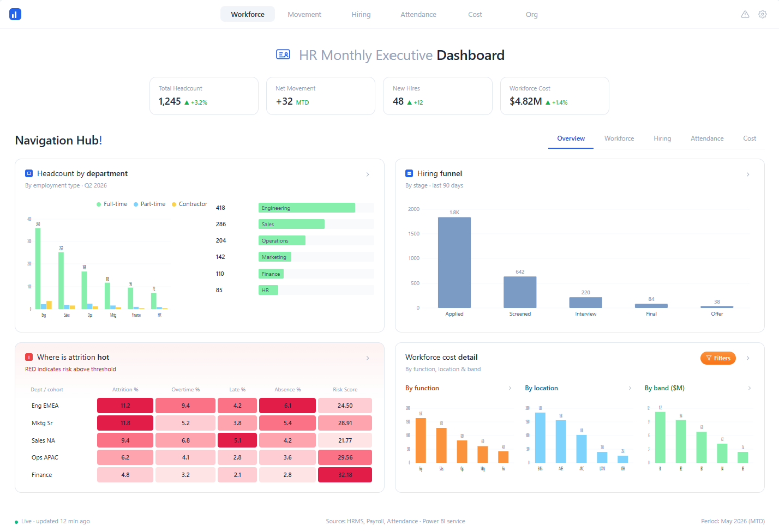Open the Cost top navigation tab
This screenshot has height=532, width=779.
point(475,14)
